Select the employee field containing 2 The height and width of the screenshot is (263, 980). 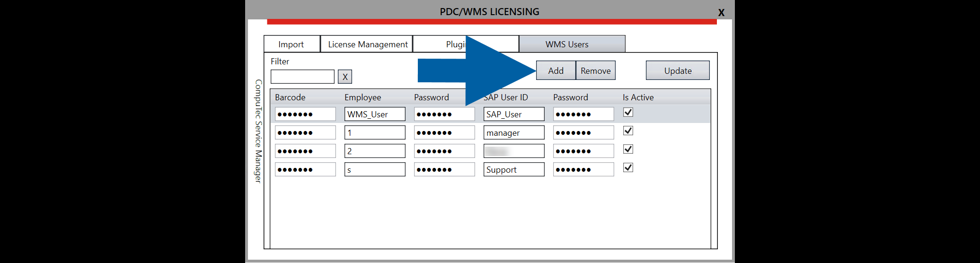pos(375,151)
